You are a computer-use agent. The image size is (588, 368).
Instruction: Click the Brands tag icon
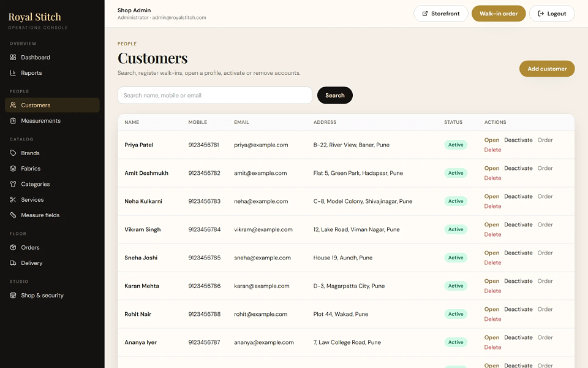pyautogui.click(x=13, y=153)
